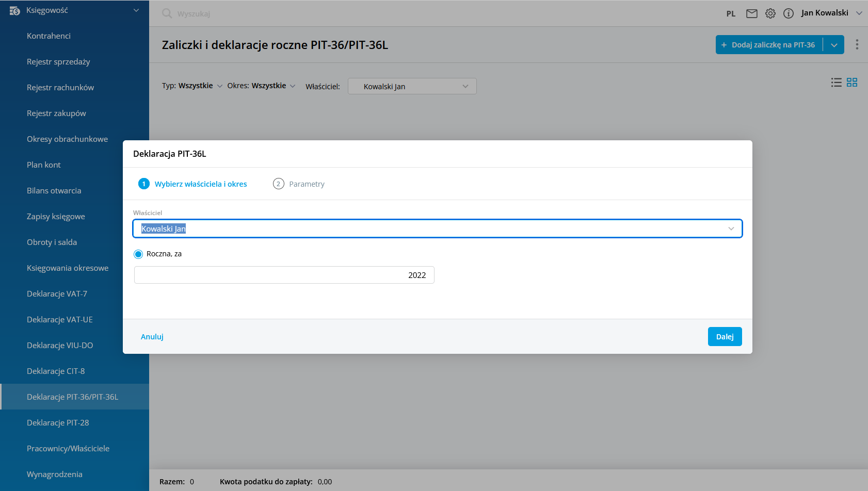Click the Dalej button
The image size is (868, 491).
click(725, 337)
